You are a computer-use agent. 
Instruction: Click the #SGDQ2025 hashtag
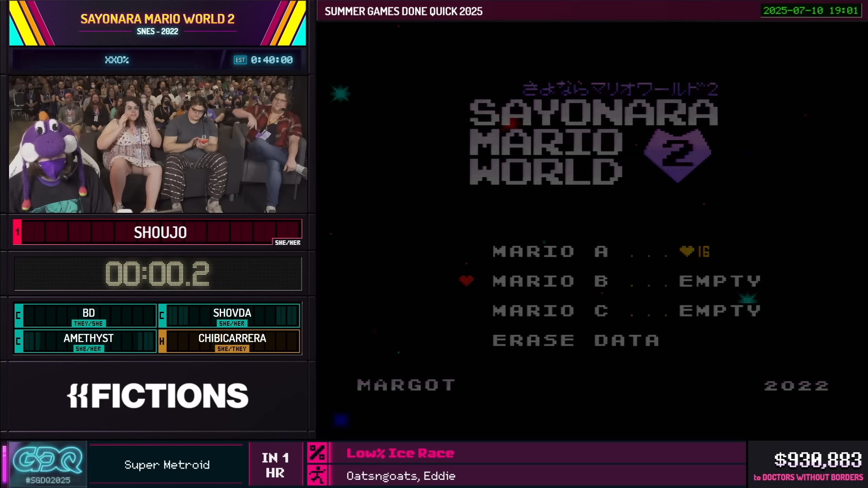tap(48, 480)
